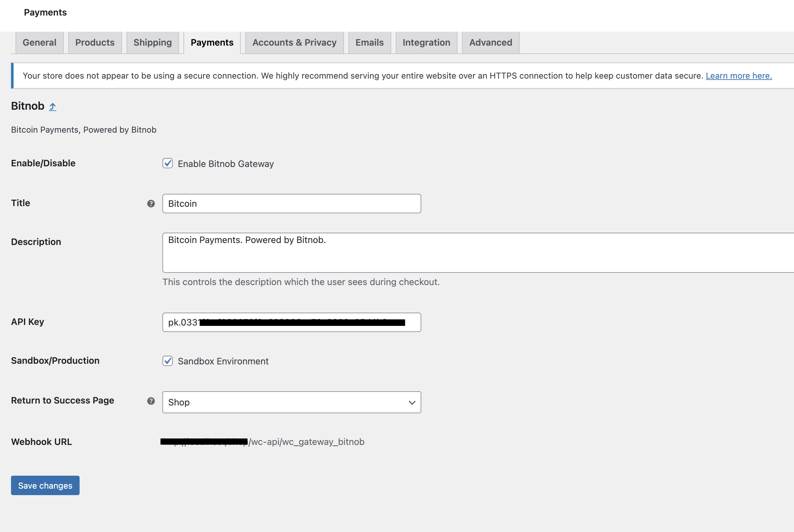Click the help icon beside Return to Success Page
This screenshot has height=532, width=794.
pyautogui.click(x=151, y=401)
